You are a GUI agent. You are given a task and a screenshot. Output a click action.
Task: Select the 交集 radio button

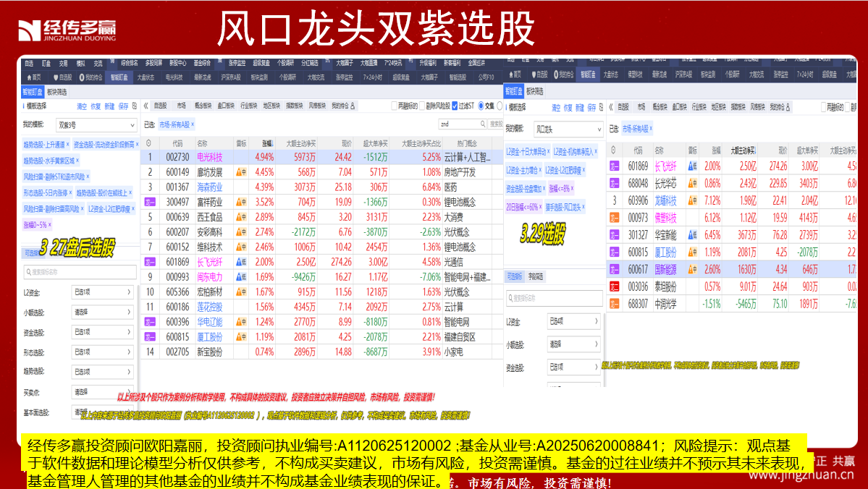coord(480,106)
